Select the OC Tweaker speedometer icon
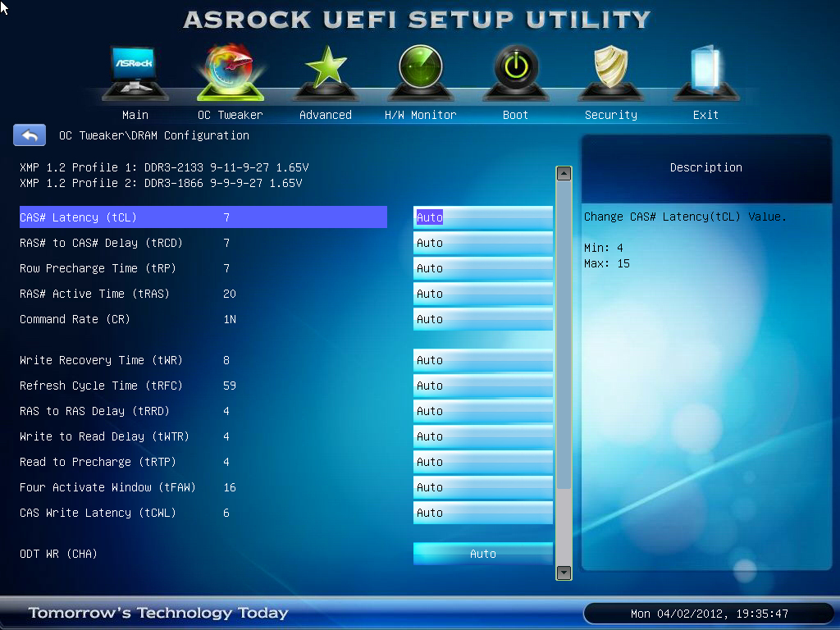840x630 pixels. pyautogui.click(x=231, y=72)
